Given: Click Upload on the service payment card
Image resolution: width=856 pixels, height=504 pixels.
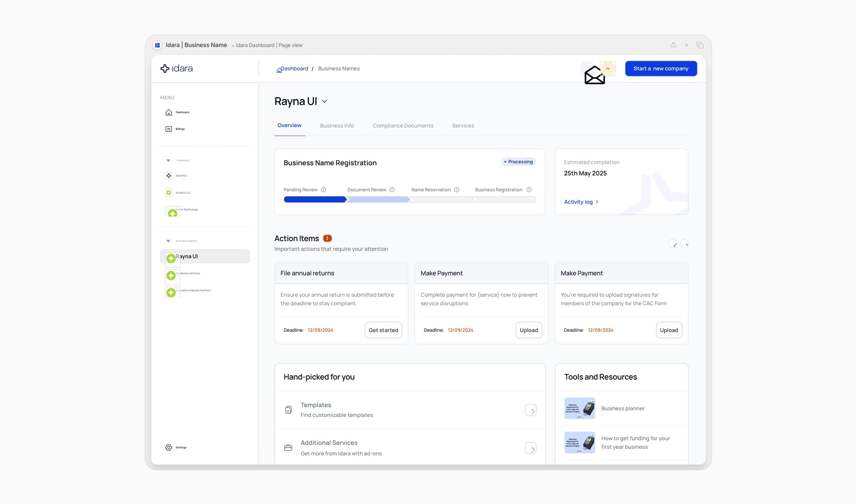Looking at the screenshot, I should click(x=529, y=330).
